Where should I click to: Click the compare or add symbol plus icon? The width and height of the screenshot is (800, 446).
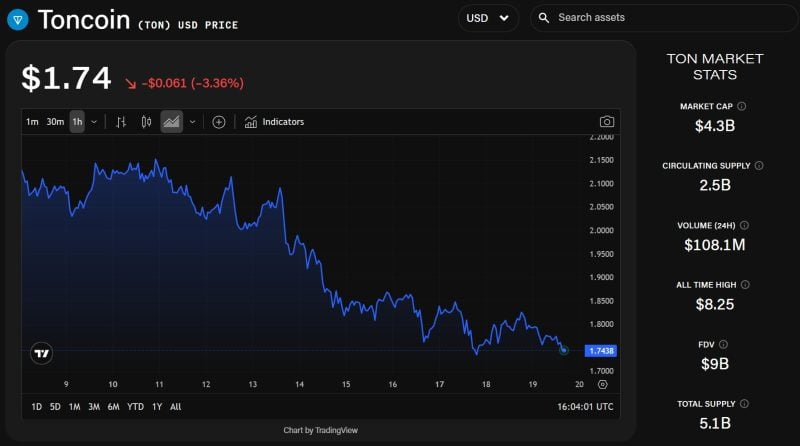(x=219, y=122)
